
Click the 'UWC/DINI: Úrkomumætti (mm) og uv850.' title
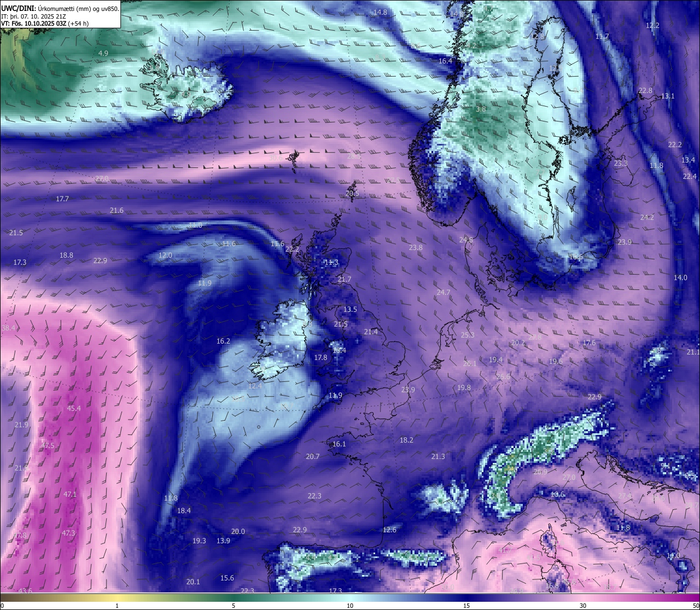pyautogui.click(x=60, y=9)
